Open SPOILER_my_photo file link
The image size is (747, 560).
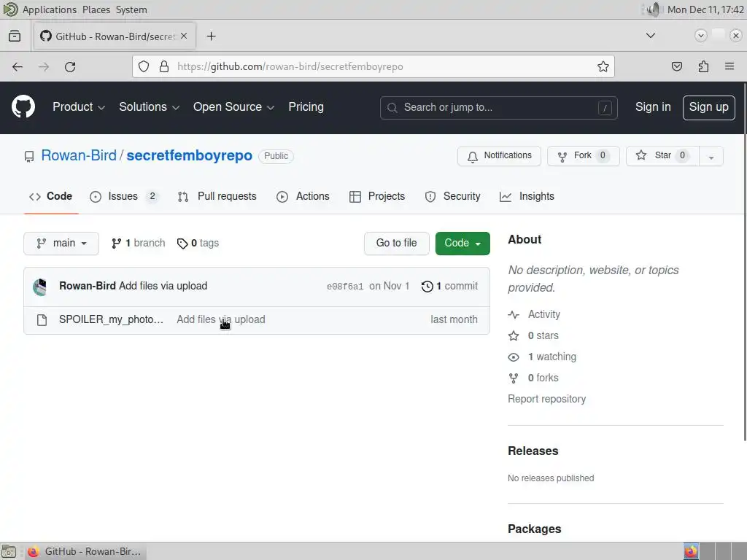111,319
